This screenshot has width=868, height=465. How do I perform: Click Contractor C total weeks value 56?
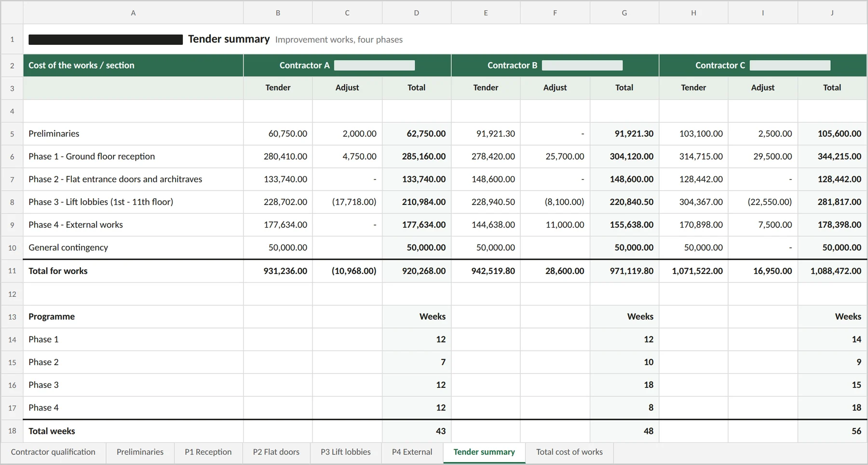tap(832, 431)
